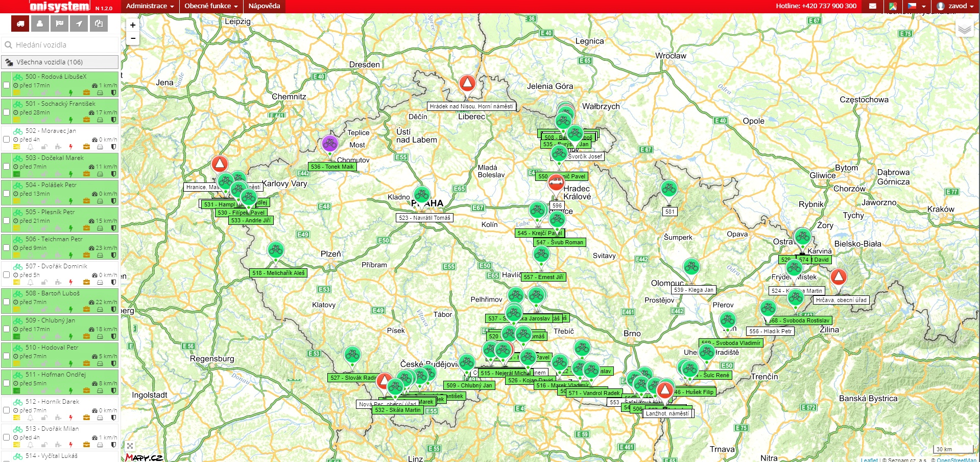Open the drivers panel person icon
980x462 pixels.
point(40,24)
